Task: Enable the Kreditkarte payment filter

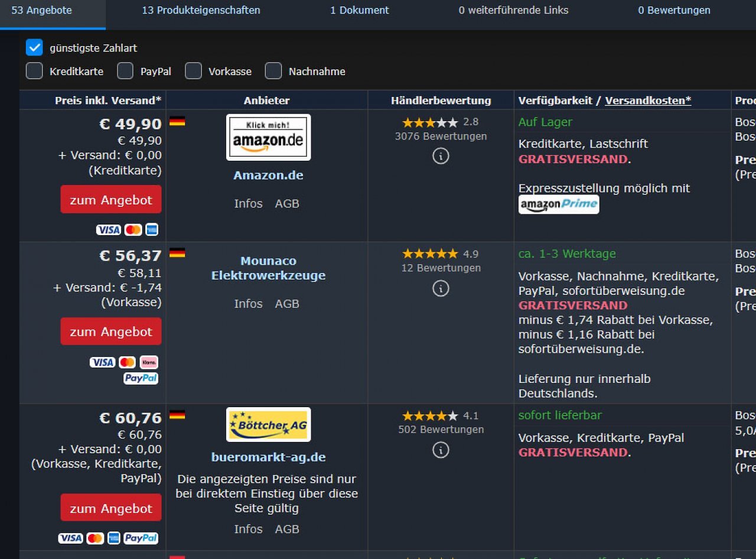Action: coord(34,71)
